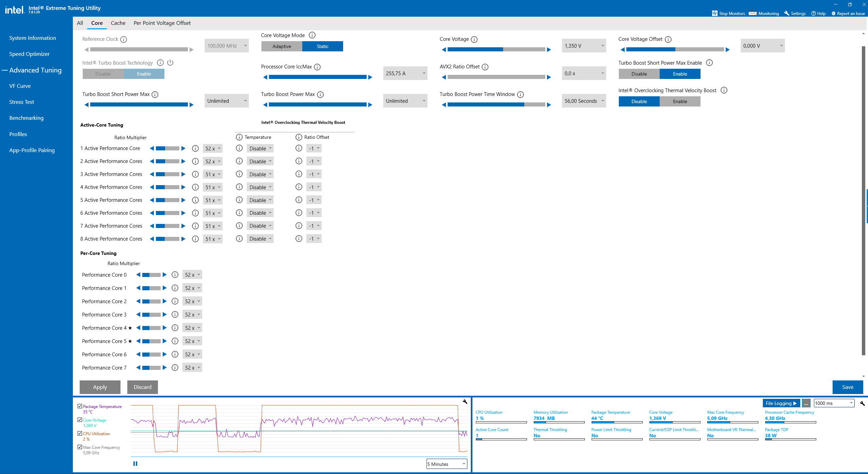Open Turbo Boost Power Time Window info icon
868x474 pixels.
tap(520, 95)
